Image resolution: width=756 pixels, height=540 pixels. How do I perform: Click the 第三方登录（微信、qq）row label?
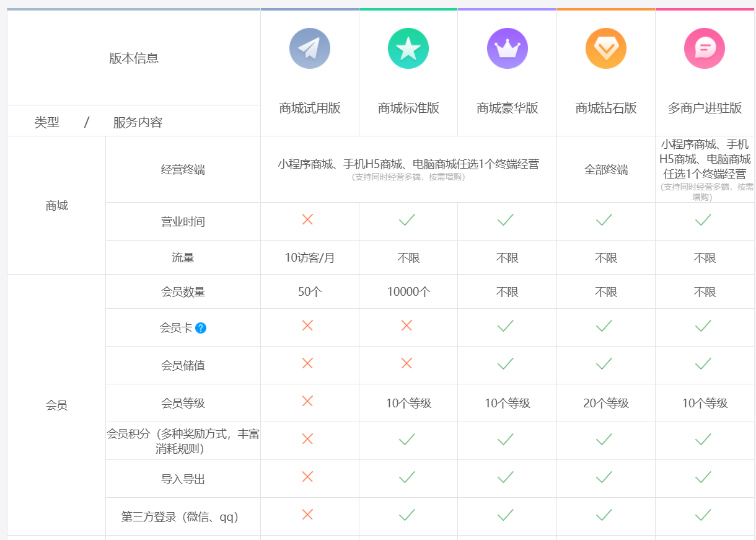click(180, 517)
